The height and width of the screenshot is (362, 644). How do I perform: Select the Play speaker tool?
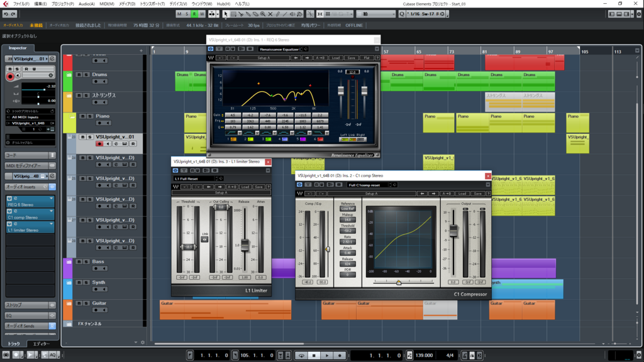pos(292,14)
